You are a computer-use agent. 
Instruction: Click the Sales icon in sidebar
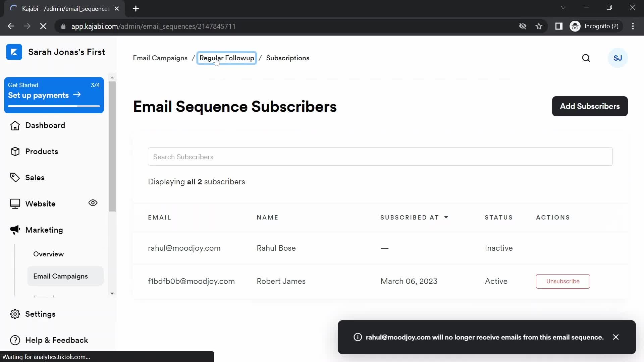[15, 178]
